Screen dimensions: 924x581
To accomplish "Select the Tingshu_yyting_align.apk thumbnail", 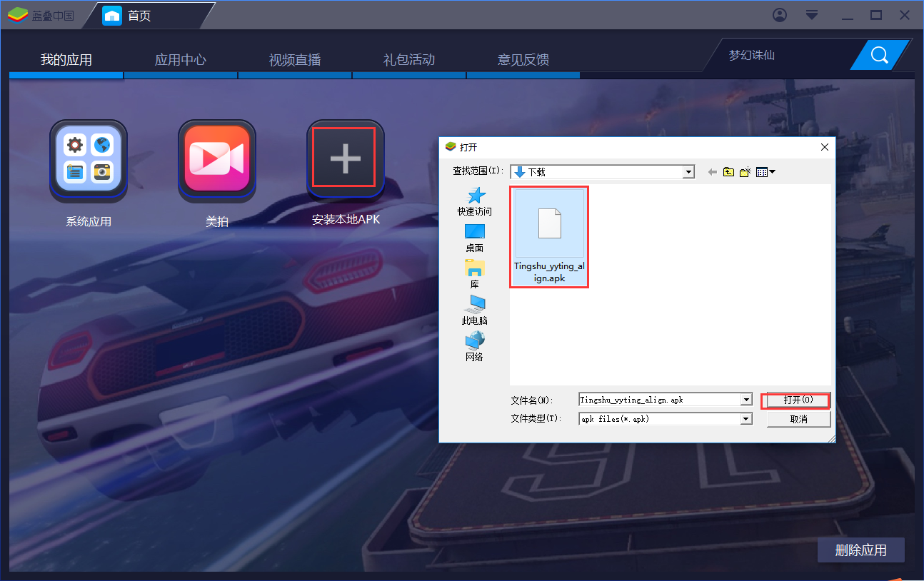I will pos(549,223).
